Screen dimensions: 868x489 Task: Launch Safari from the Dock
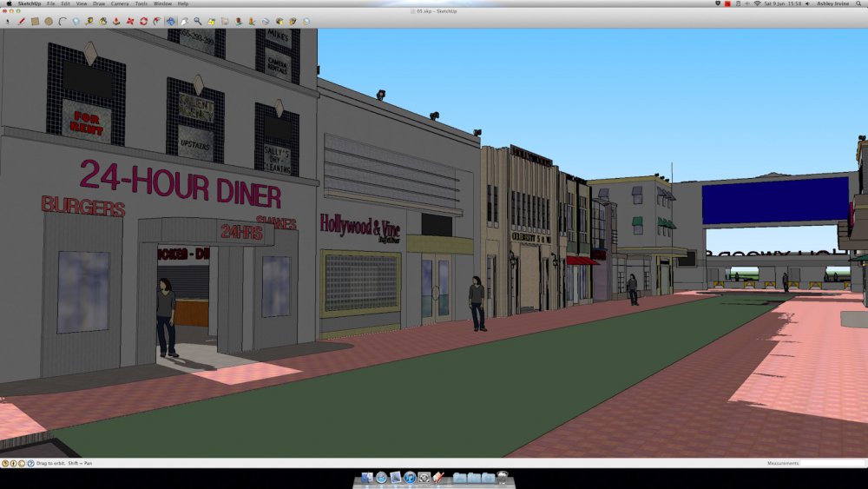coord(381,478)
